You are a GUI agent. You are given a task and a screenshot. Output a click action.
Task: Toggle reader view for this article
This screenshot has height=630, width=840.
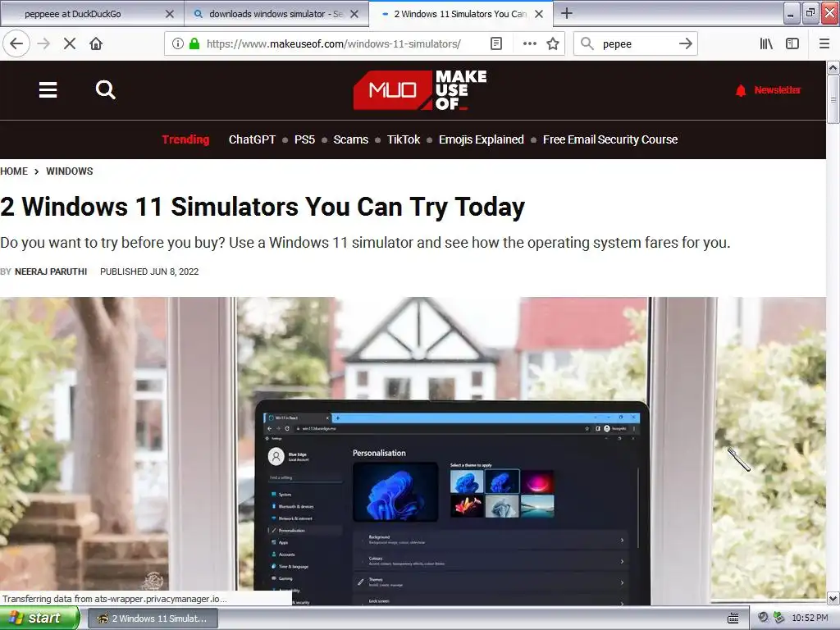click(496, 43)
